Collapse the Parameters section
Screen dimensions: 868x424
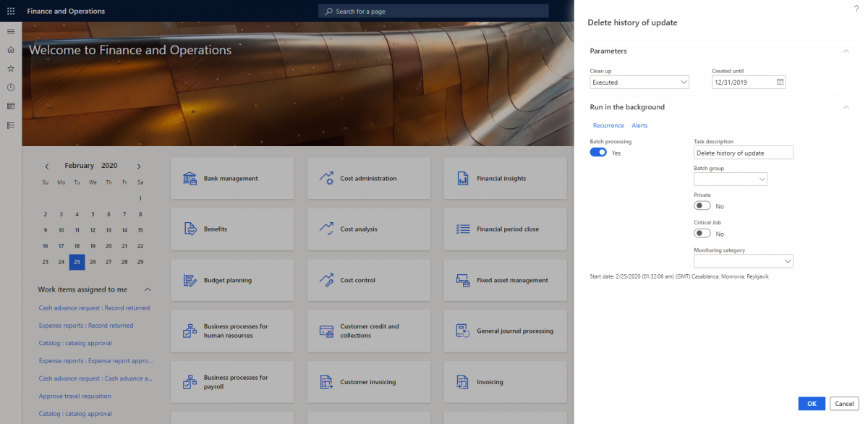(x=846, y=51)
